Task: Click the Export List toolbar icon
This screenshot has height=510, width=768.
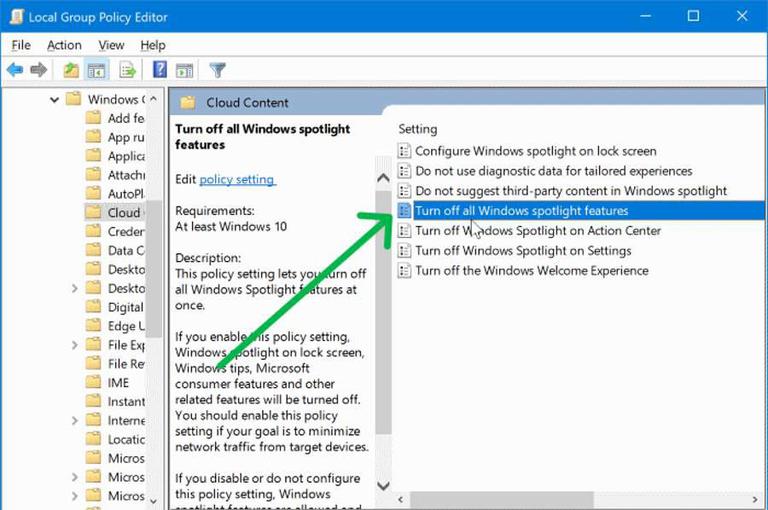Action: (127, 70)
